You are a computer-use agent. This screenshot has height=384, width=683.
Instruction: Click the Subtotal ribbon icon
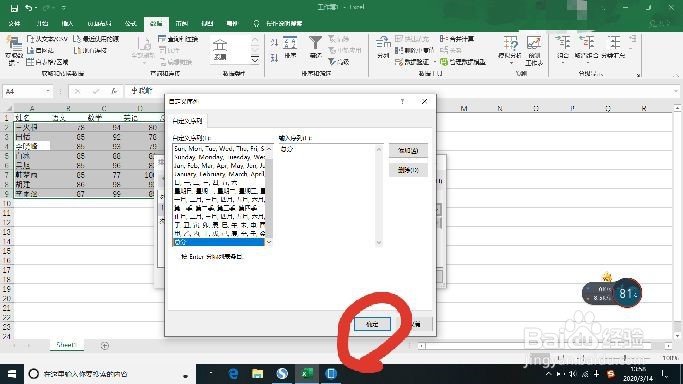coord(613,48)
